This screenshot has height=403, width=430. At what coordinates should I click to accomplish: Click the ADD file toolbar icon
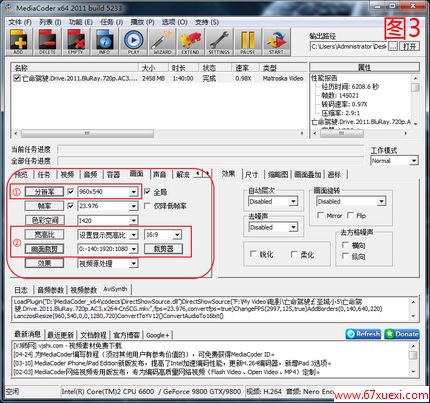click(x=19, y=42)
